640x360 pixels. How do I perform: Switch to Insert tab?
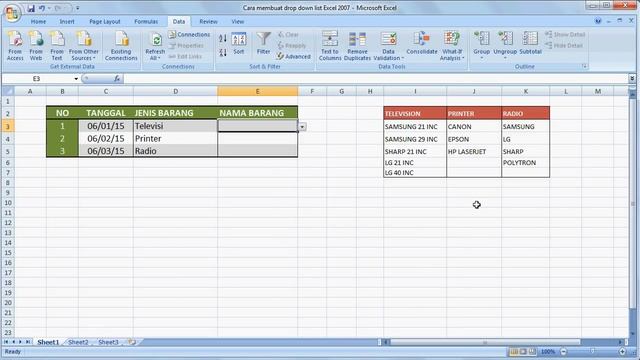click(67, 22)
